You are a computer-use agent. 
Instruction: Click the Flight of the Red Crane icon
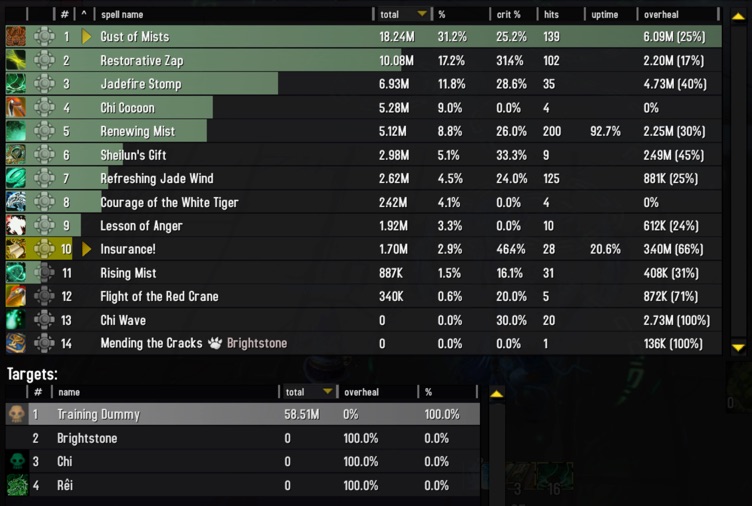click(15, 296)
